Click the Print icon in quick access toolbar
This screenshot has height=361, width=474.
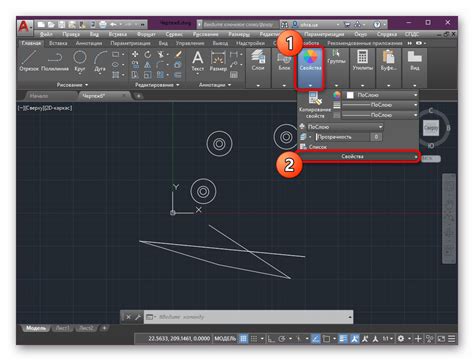pos(103,24)
